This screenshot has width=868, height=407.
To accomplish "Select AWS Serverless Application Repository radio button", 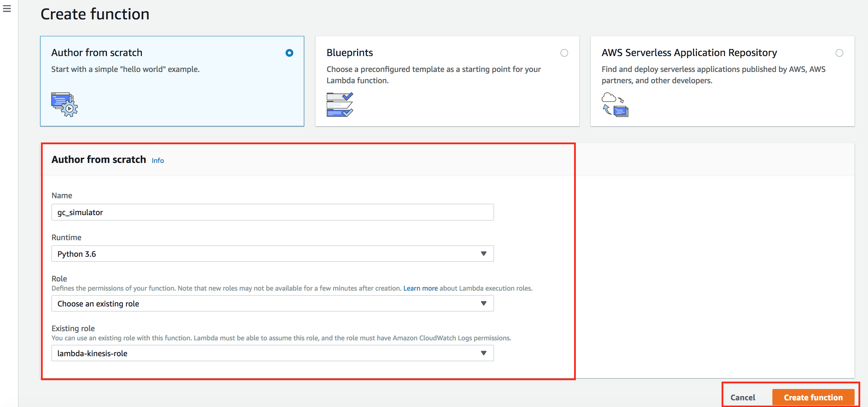I will (839, 53).
